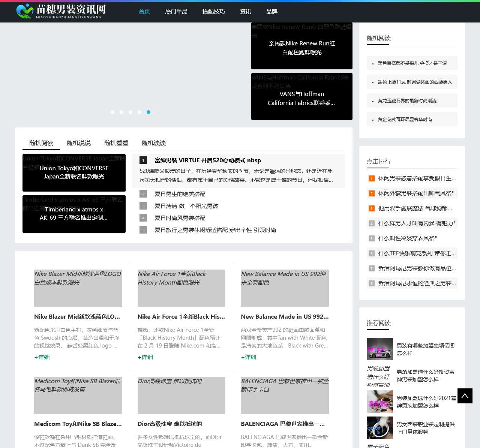
Task: Click +详细 under Nike Air Force 1 article
Action: point(145,357)
